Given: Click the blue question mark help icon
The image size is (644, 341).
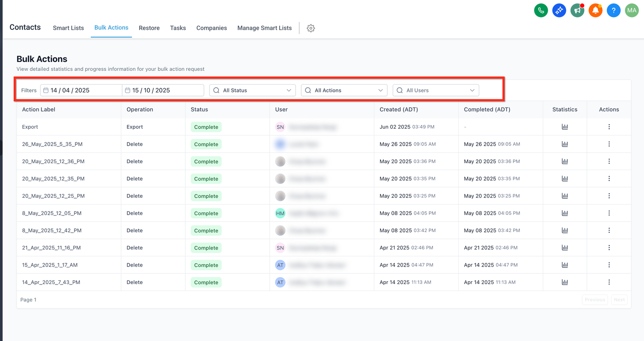Looking at the screenshot, I should pyautogui.click(x=614, y=10).
